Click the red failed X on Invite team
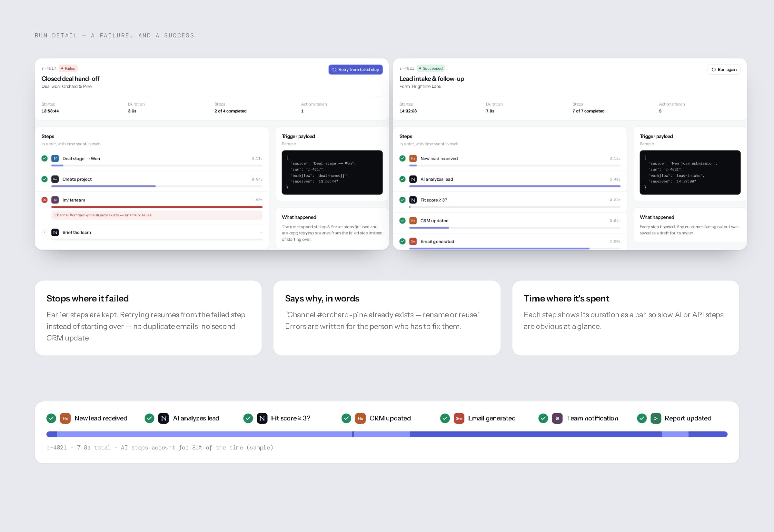 [x=44, y=200]
